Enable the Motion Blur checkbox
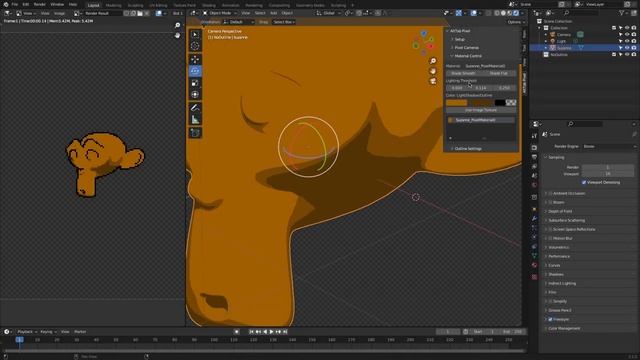Image resolution: width=640 pixels, height=360 pixels. (x=550, y=238)
